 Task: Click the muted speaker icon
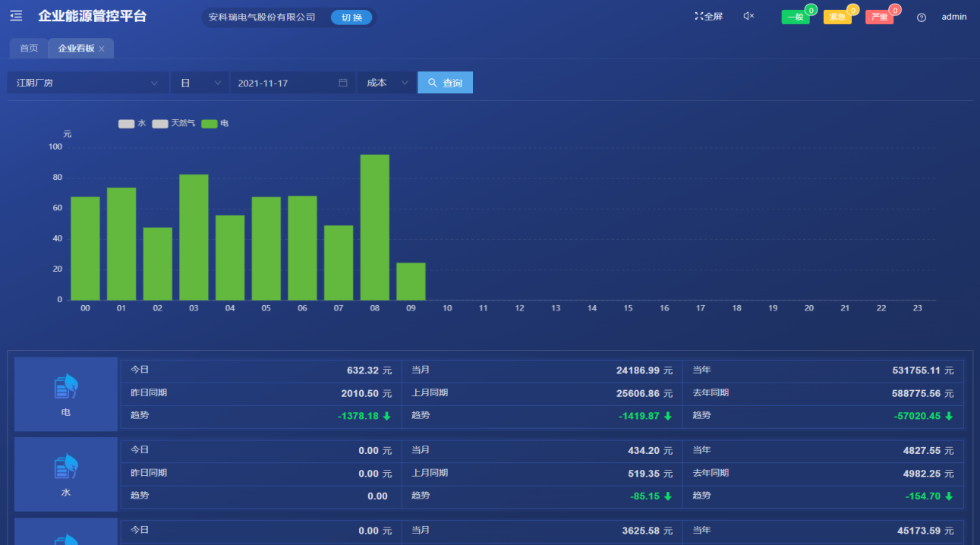[748, 15]
